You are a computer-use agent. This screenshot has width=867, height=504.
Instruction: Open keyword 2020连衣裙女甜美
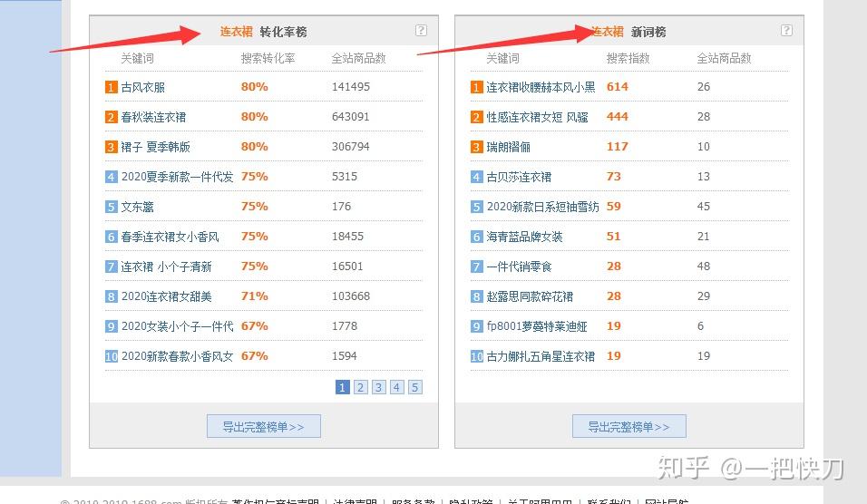point(167,296)
